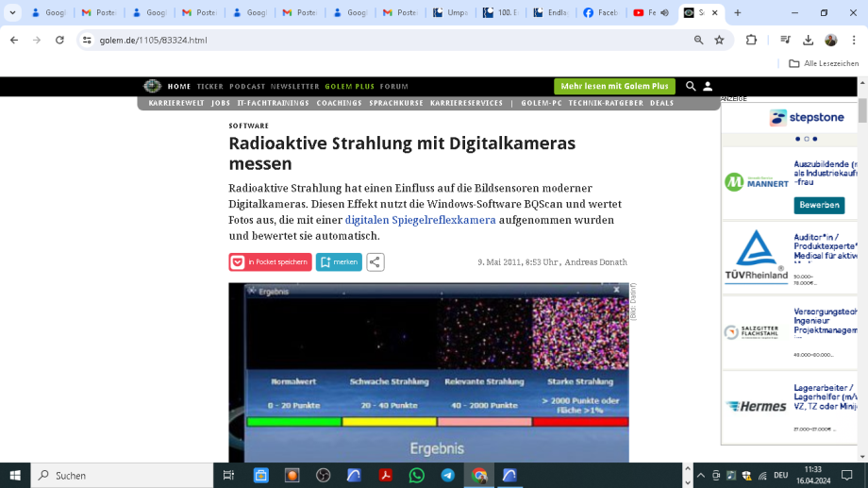Click the article share icon
Viewport: 868px width, 488px height.
[x=375, y=262]
